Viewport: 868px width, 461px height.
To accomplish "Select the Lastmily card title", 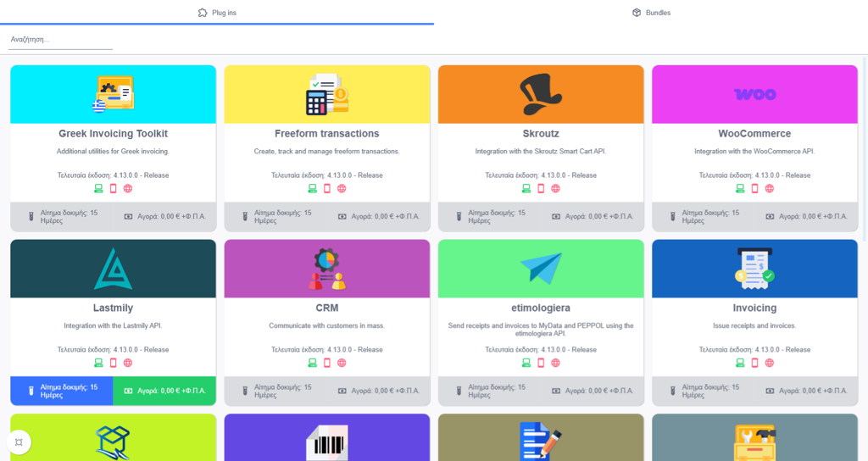I will (x=113, y=308).
